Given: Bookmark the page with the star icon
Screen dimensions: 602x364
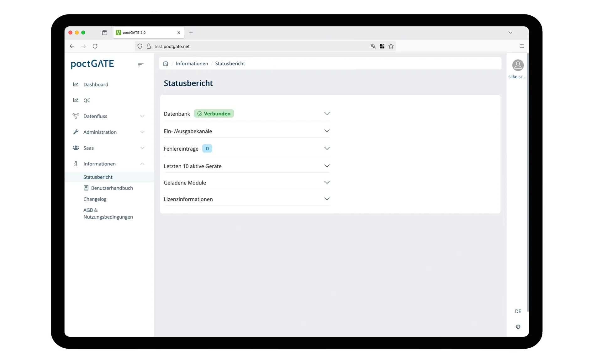Looking at the screenshot, I should pos(391,46).
